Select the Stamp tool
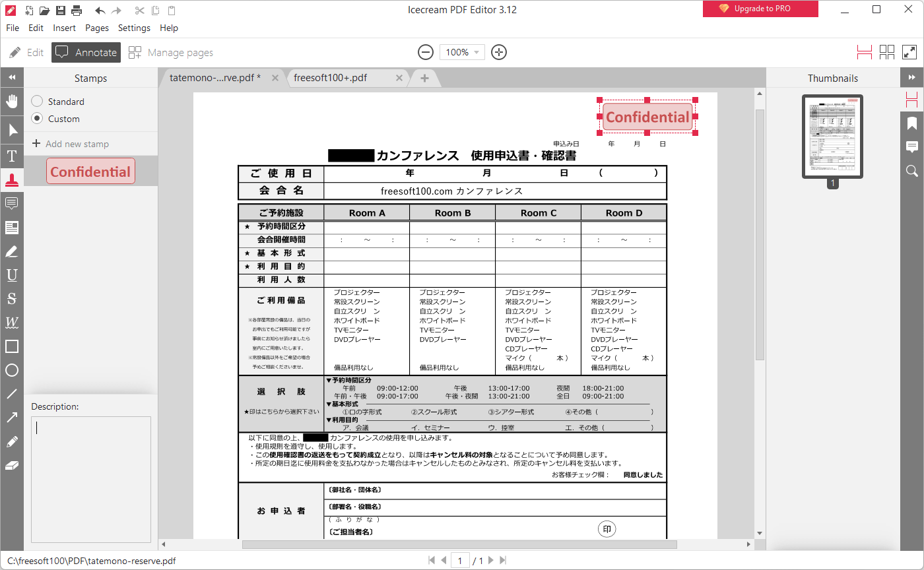Viewport: 924px width, 570px height. point(12,179)
